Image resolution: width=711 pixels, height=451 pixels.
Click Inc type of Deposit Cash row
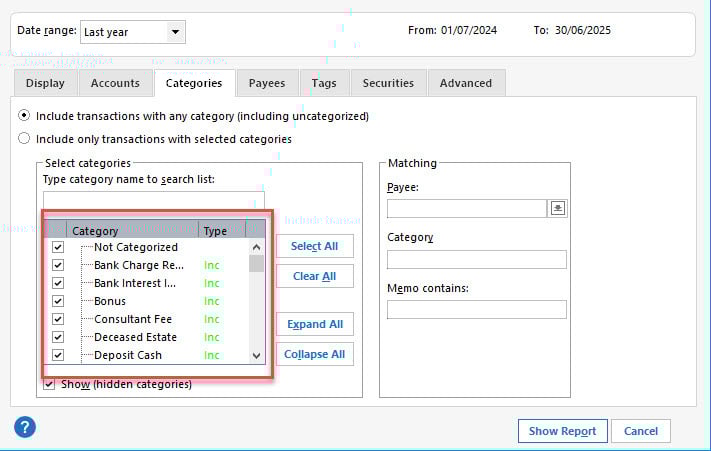pyautogui.click(x=211, y=355)
